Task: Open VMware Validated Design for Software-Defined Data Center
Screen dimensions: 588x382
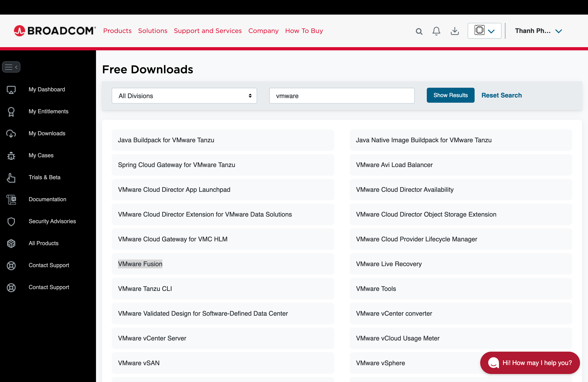Action: 223,313
